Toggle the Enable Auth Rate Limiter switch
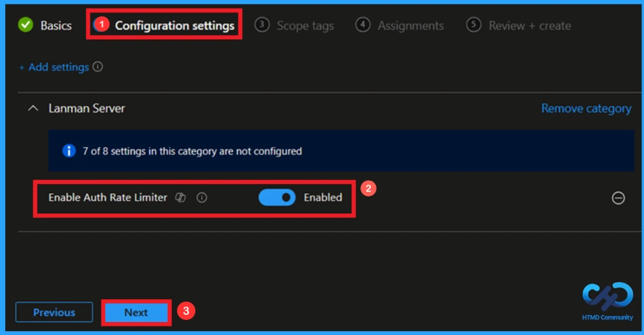644x335 pixels. [277, 198]
